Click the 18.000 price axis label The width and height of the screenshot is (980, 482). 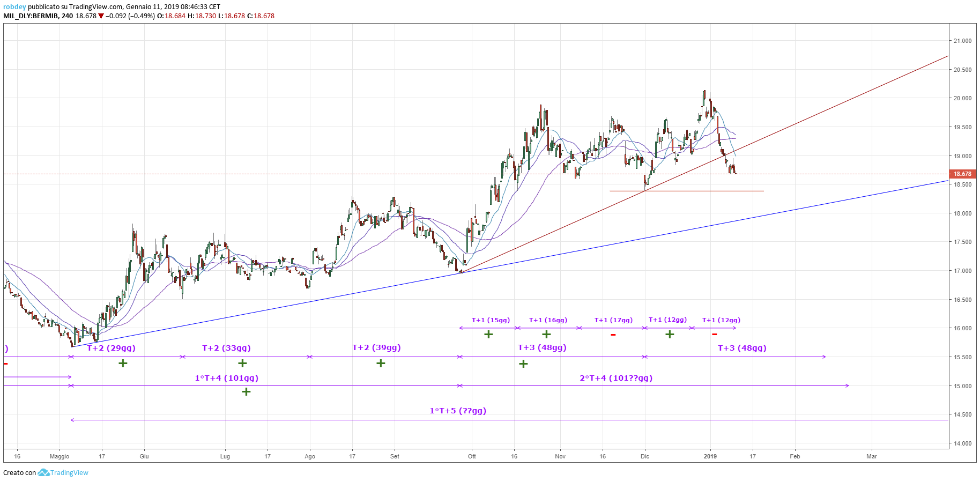tap(962, 213)
